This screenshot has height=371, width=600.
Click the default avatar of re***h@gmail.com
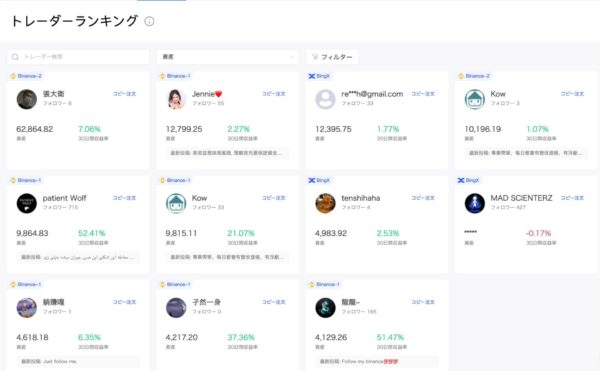325,99
